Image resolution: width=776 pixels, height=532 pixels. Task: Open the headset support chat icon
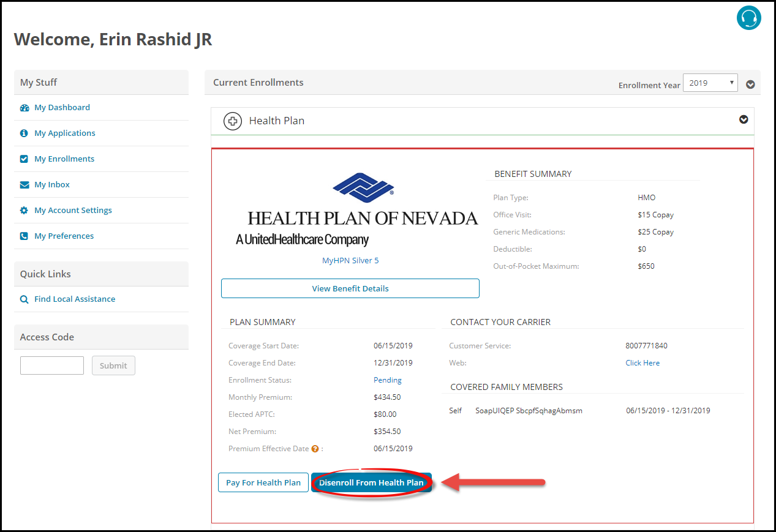point(748,18)
